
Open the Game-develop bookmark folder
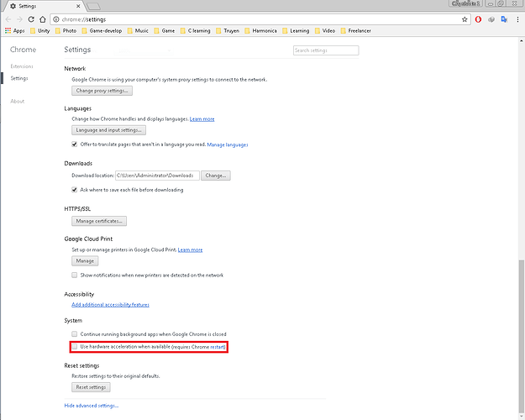point(102,31)
